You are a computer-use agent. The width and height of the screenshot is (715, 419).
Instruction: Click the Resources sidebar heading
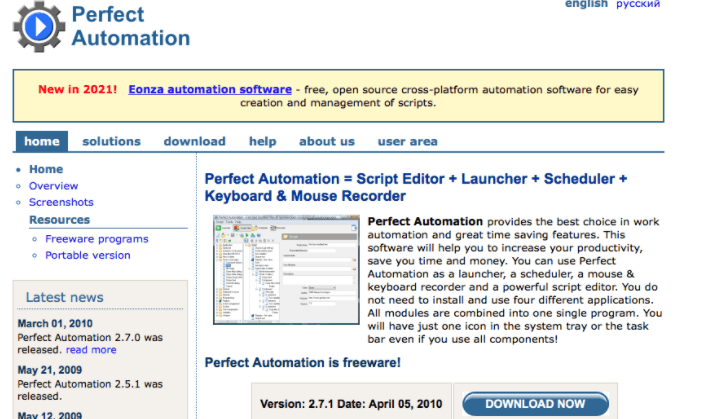(60, 220)
